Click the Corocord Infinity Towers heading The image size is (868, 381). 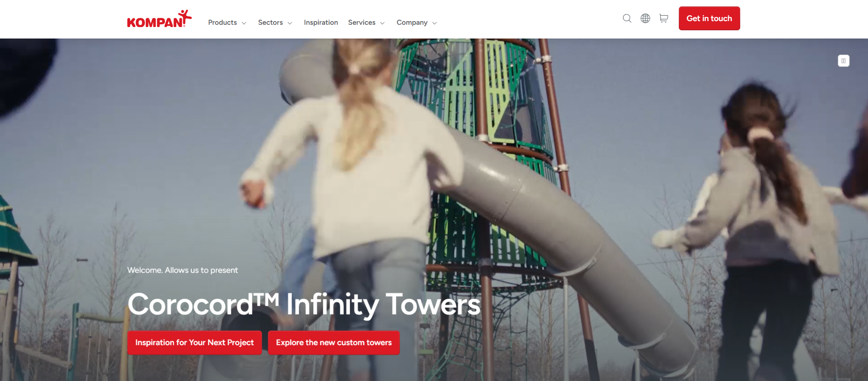tap(304, 304)
